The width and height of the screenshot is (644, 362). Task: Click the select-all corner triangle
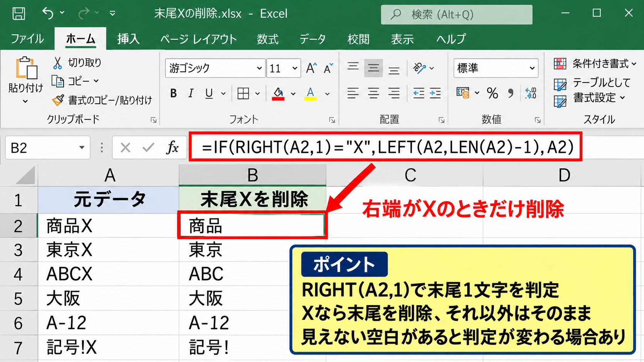pos(25,175)
